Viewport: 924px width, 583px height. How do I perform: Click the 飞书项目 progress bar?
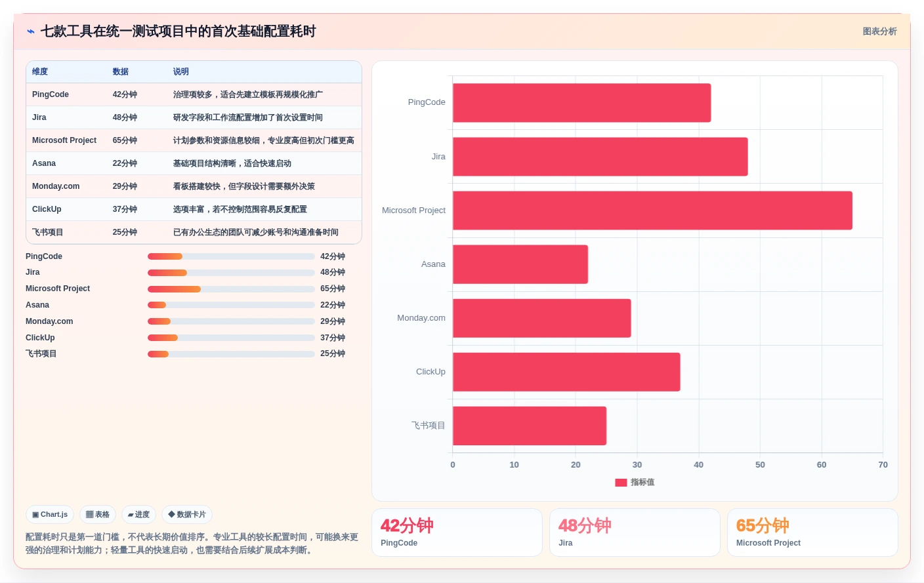coord(231,354)
